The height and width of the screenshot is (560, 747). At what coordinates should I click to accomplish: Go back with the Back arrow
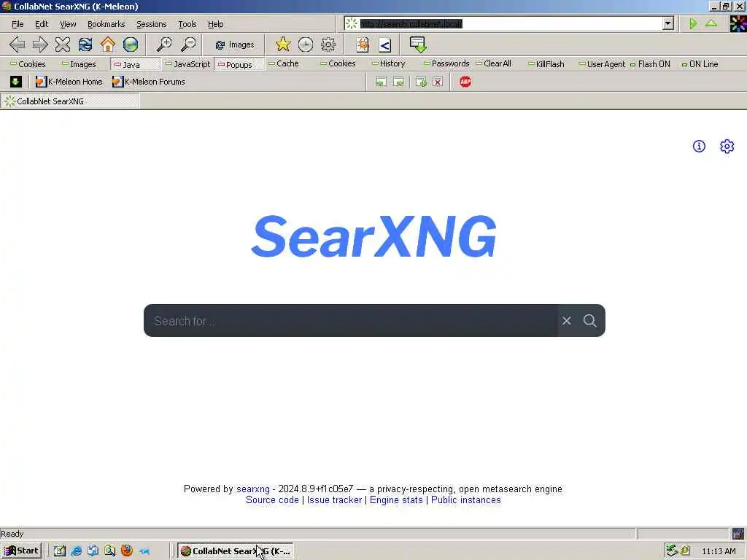(x=18, y=44)
